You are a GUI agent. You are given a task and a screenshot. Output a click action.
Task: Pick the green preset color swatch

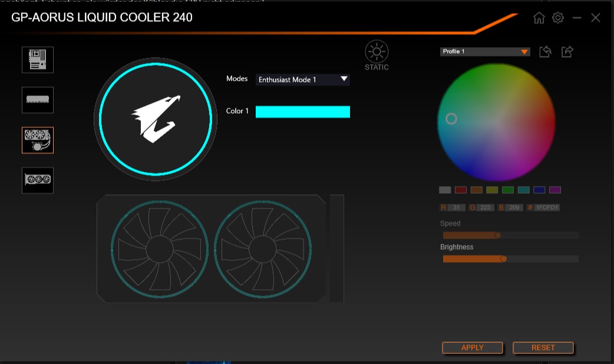tap(508, 190)
